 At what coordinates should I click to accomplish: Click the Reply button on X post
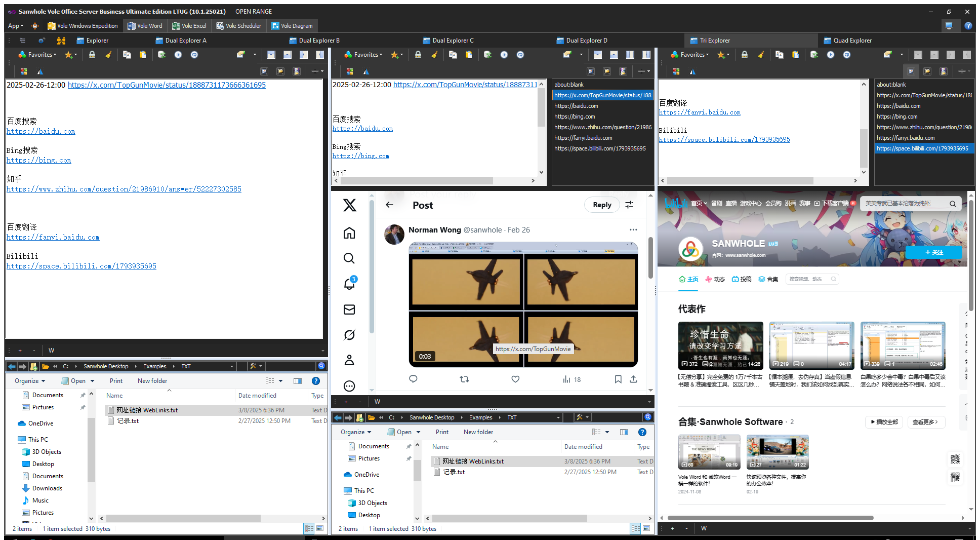pos(602,205)
